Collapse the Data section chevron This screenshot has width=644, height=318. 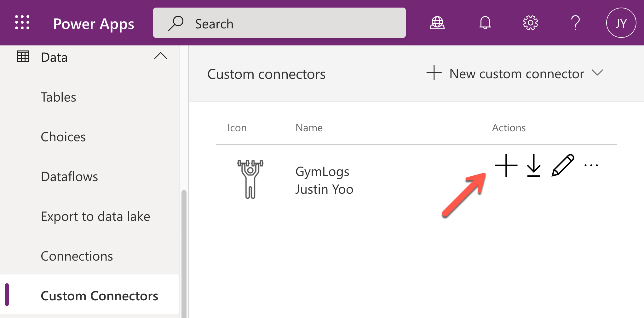pos(160,56)
